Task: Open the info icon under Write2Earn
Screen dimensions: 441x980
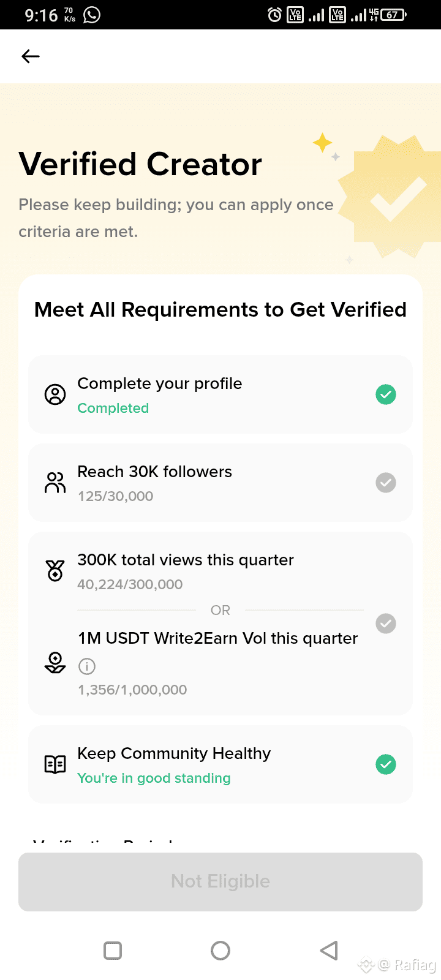Action: (x=87, y=666)
